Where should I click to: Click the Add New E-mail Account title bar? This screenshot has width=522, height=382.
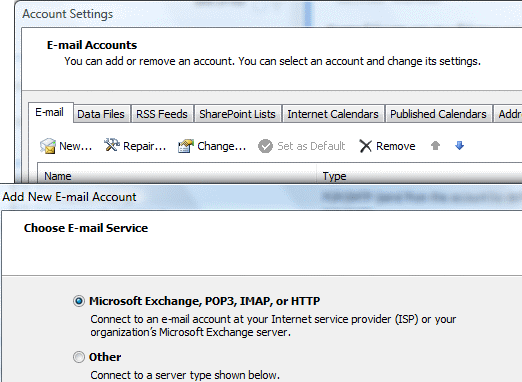point(261,197)
